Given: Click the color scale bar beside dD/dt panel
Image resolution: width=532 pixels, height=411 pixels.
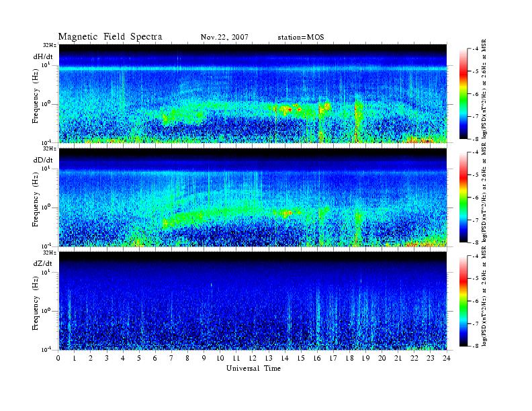Looking at the screenshot, I should pos(463,197).
